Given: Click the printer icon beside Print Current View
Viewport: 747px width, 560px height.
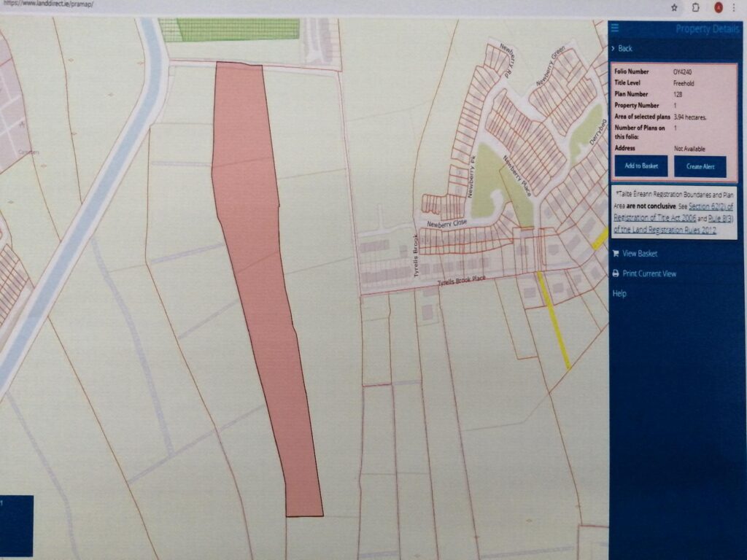Looking at the screenshot, I should (616, 273).
